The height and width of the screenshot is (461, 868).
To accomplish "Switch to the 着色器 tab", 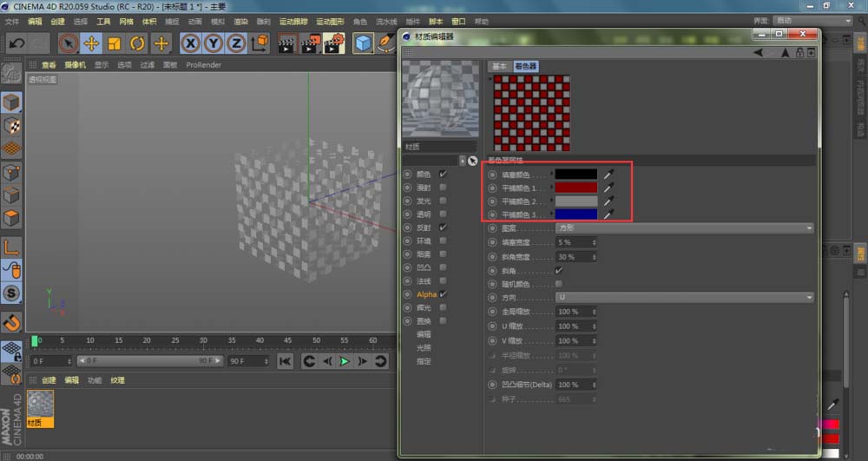I will (x=525, y=66).
